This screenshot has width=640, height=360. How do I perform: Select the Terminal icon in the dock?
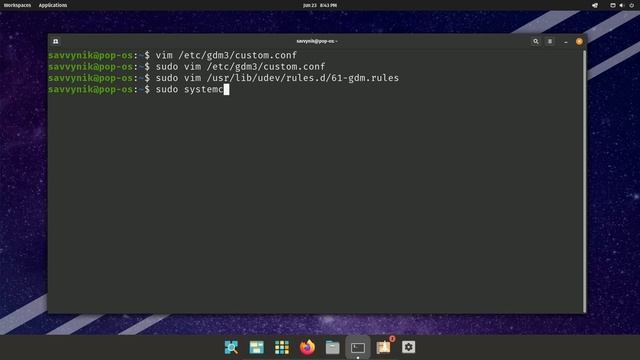(x=358, y=347)
